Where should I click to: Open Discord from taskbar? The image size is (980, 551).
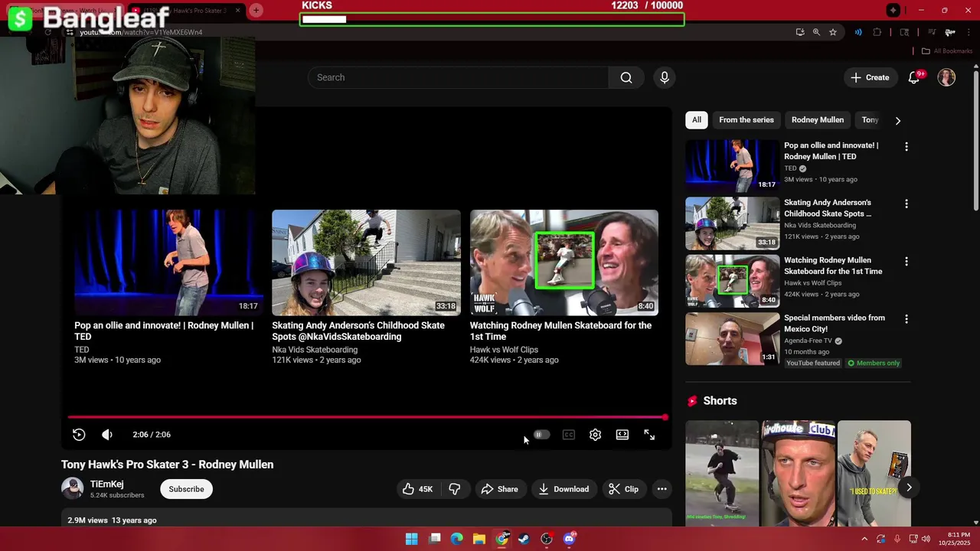coord(569,539)
